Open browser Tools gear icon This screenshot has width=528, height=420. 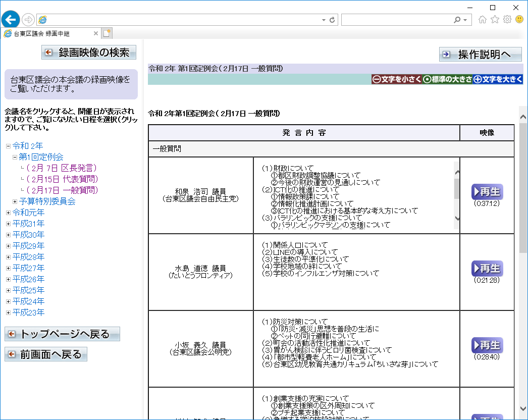pyautogui.click(x=507, y=20)
